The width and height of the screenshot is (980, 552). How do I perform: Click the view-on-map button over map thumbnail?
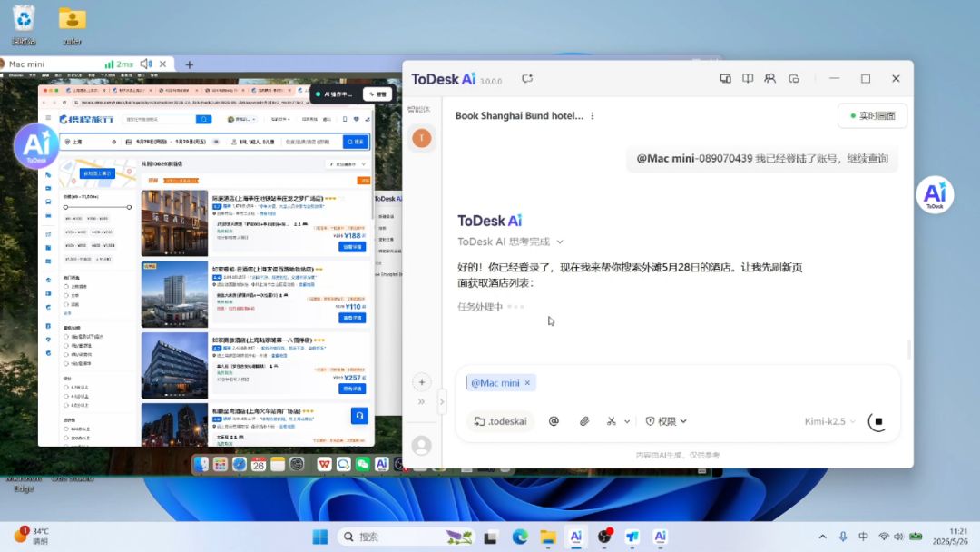coord(97,173)
